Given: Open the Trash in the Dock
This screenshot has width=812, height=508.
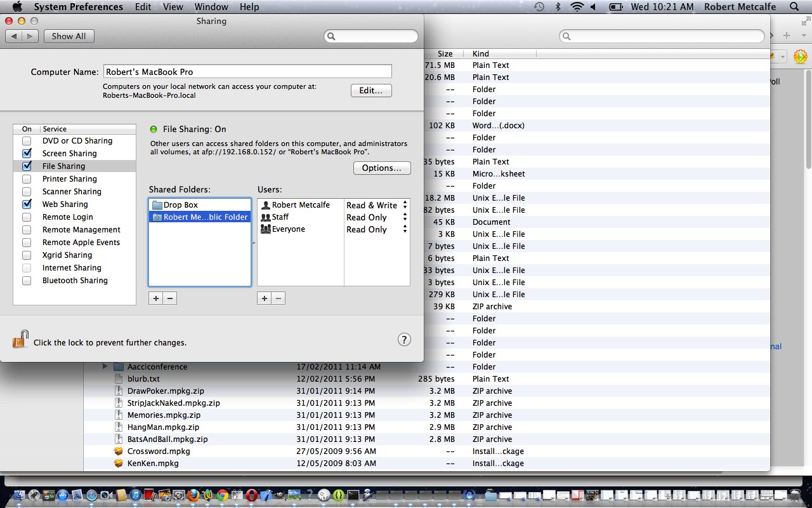Looking at the screenshot, I should pos(794,495).
